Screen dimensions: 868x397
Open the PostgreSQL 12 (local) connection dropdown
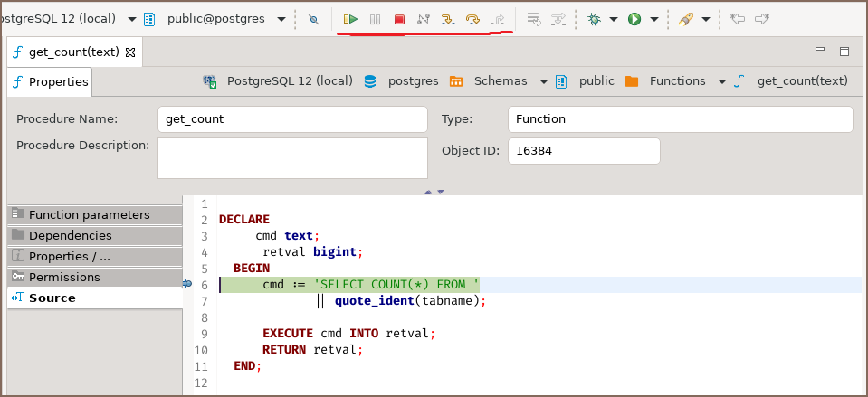133,19
